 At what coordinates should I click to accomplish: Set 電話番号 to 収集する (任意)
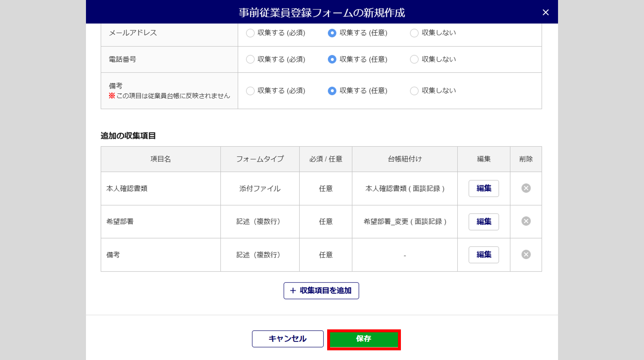tap(332, 59)
